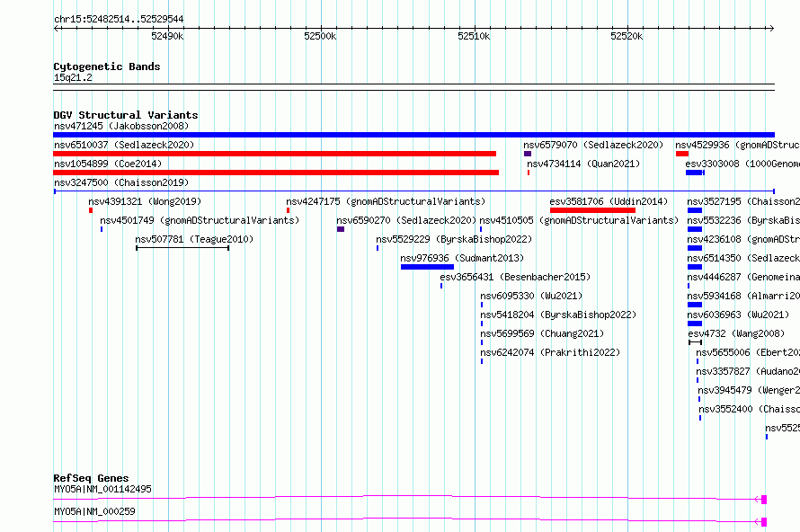The width and height of the screenshot is (800, 532).
Task: Click the nsv4391321 (Wong2019) variant label
Action: click(145, 201)
